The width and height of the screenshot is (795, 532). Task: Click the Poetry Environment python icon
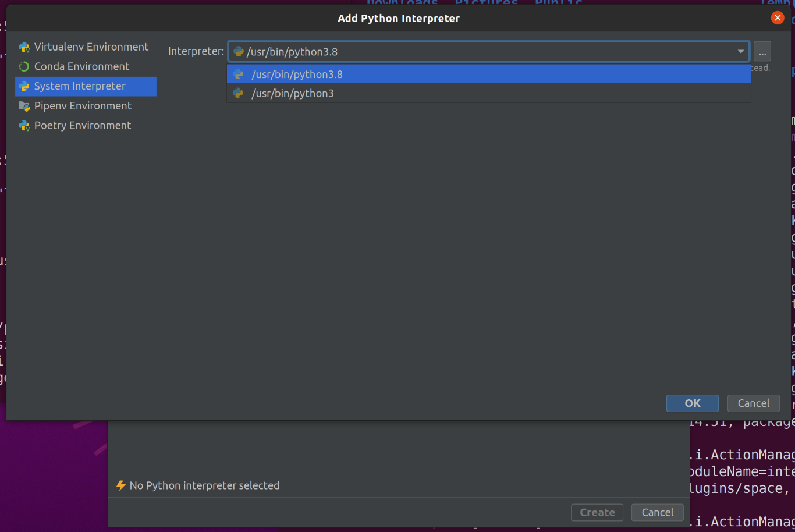pyautogui.click(x=24, y=126)
